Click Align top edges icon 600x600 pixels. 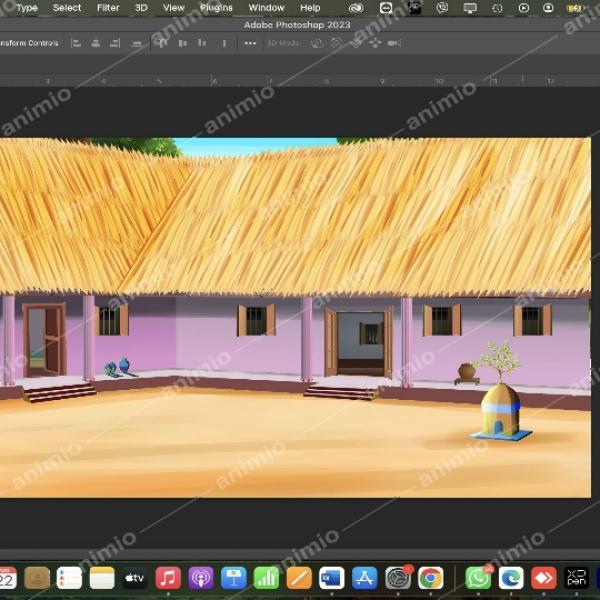(x=162, y=43)
